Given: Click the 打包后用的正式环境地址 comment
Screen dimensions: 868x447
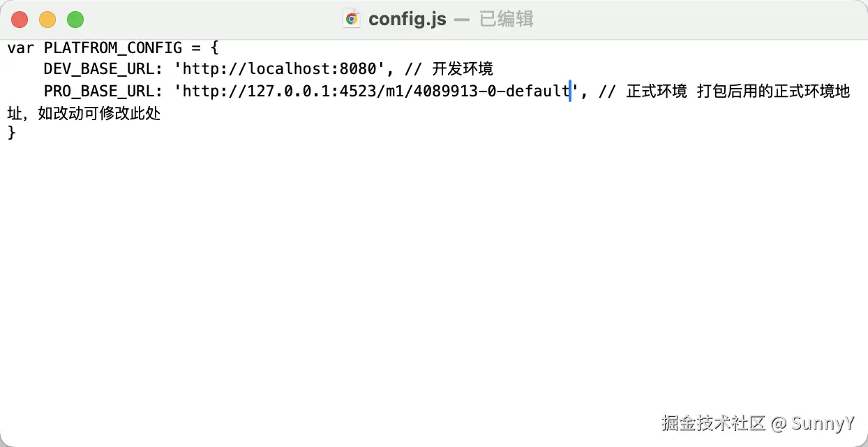Looking at the screenshot, I should click(773, 91).
